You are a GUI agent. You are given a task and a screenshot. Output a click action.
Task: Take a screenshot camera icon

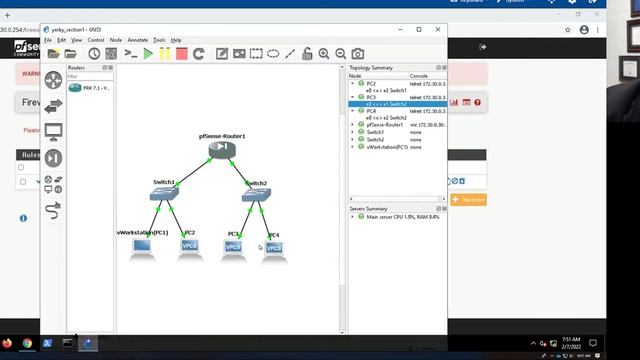click(358, 53)
